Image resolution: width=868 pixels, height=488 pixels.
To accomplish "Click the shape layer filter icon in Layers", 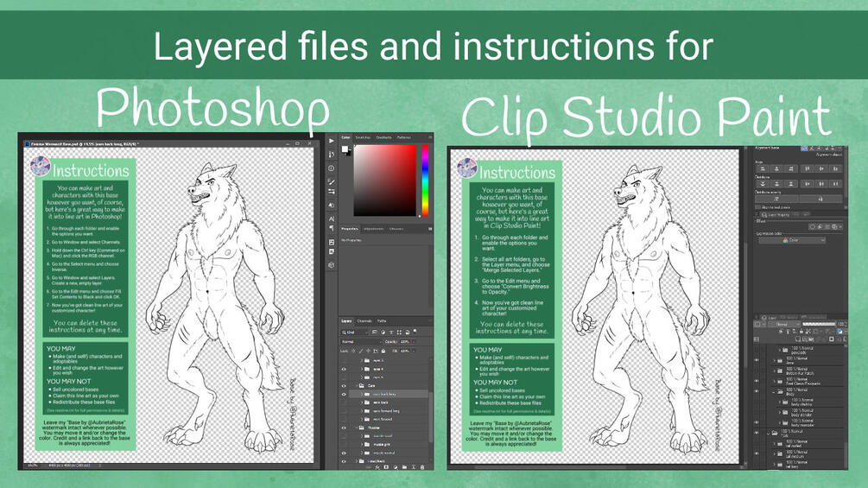I will pyautogui.click(x=399, y=333).
